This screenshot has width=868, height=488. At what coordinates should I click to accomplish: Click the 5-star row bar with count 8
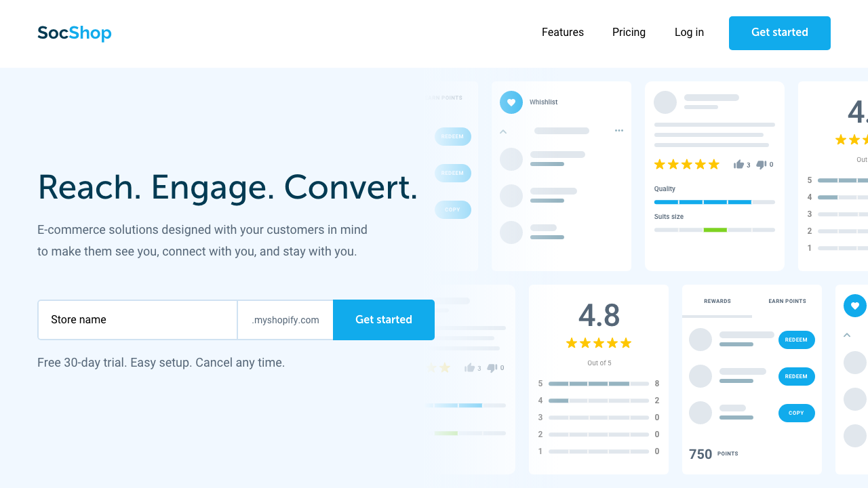click(x=599, y=384)
